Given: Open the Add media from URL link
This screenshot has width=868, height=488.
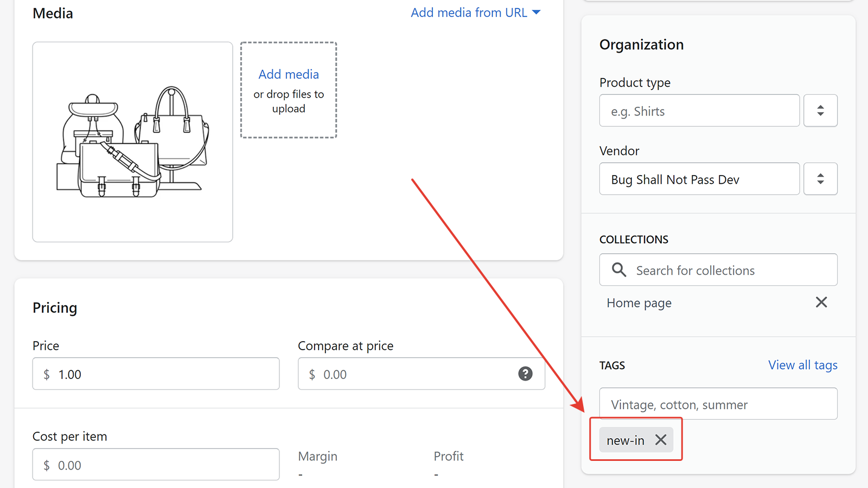Looking at the screenshot, I should pyautogui.click(x=469, y=12).
